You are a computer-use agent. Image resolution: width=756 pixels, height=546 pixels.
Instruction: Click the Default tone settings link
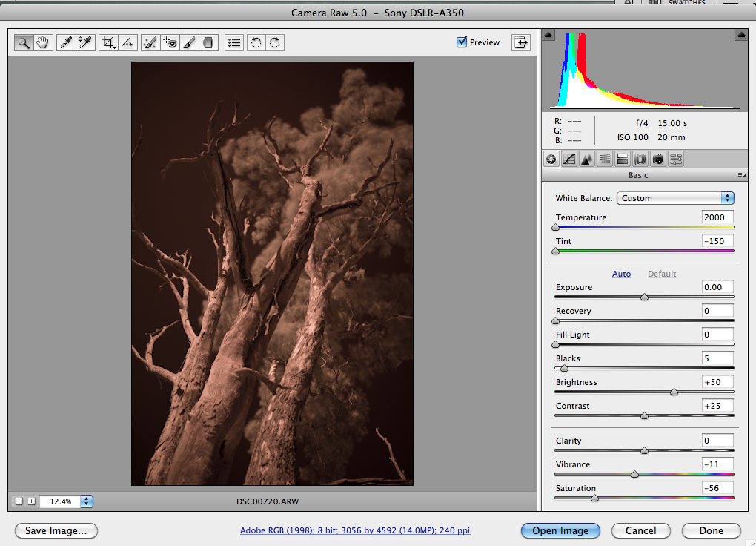(661, 274)
